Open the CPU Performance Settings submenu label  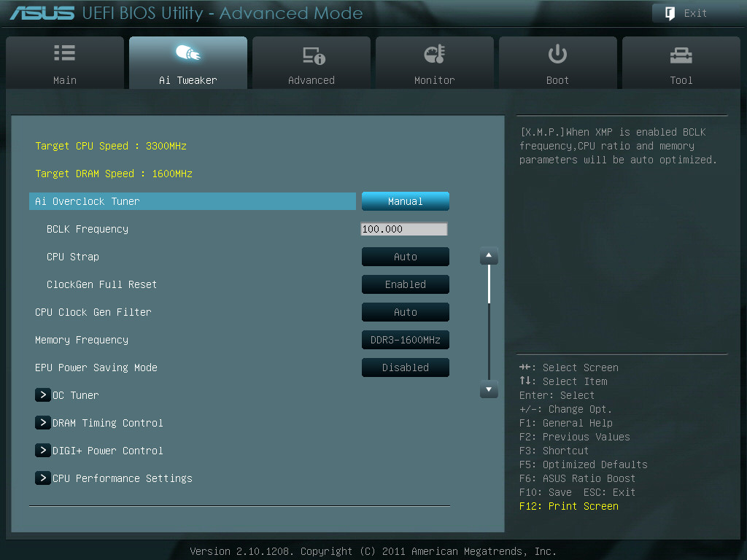[x=123, y=478]
